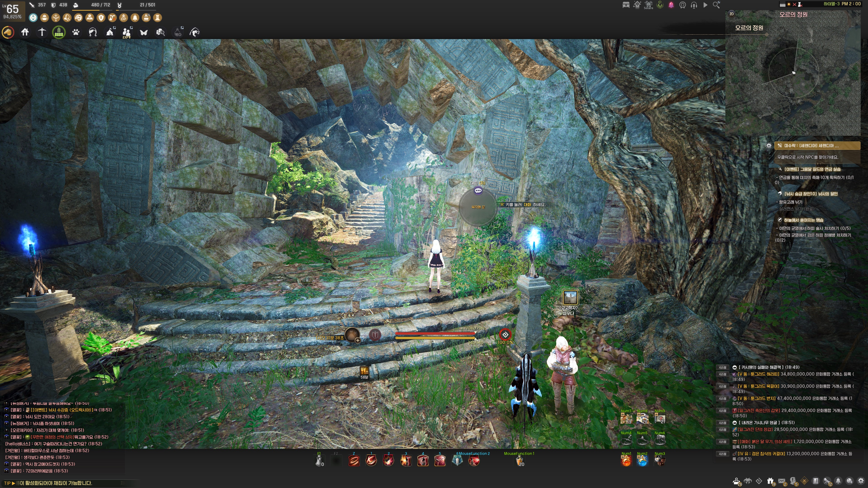Open the mail envelope icon
The height and width of the screenshot is (488, 868).
click(x=782, y=481)
